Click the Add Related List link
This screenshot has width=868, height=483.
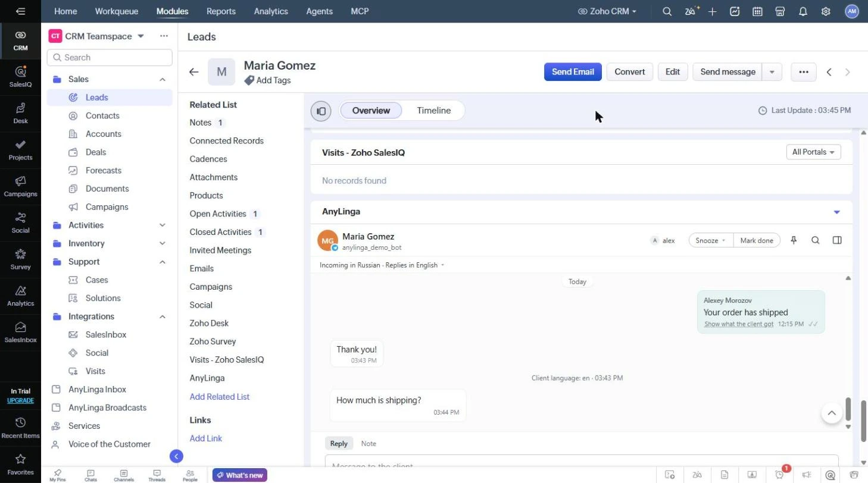click(x=220, y=397)
